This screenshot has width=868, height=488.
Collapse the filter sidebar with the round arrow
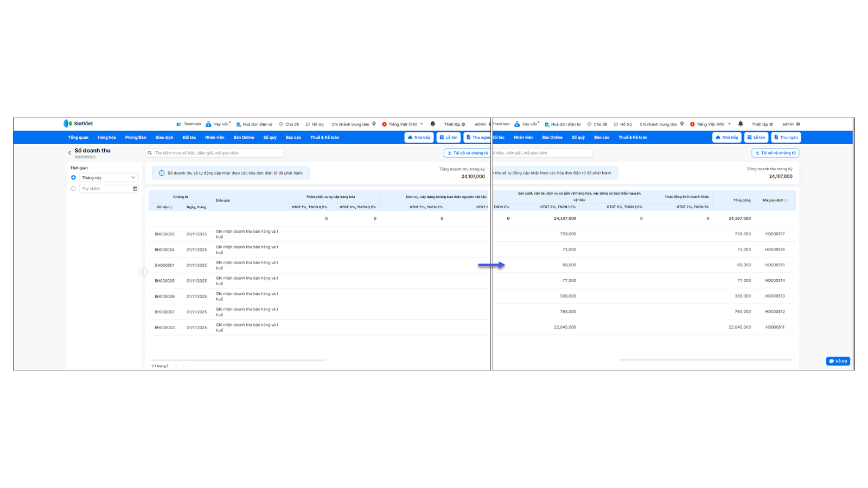click(143, 272)
